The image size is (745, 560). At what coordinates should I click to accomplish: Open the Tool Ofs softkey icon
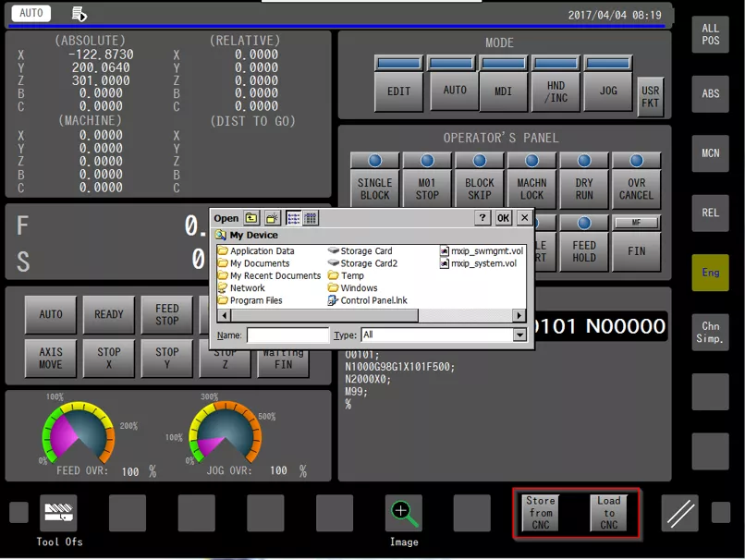tap(58, 513)
